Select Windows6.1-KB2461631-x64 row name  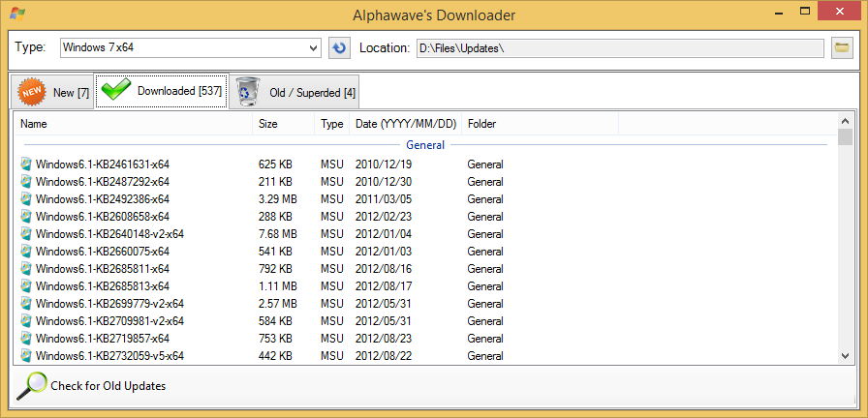click(103, 164)
